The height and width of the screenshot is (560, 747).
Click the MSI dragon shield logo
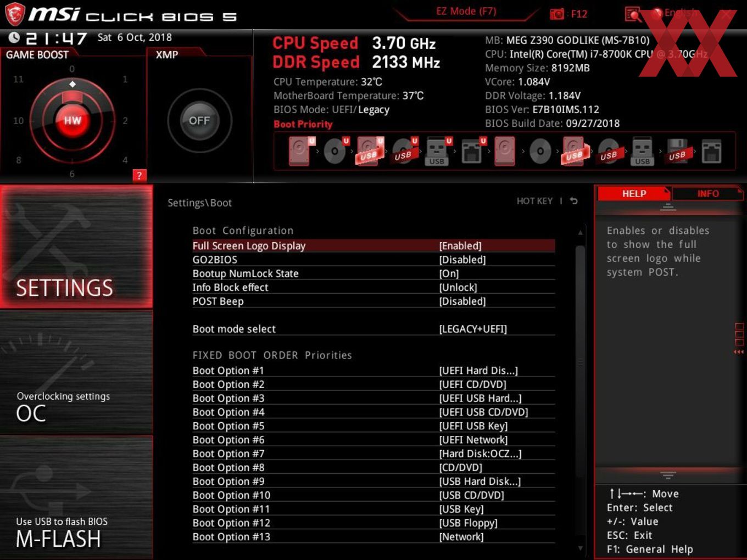coord(15,14)
